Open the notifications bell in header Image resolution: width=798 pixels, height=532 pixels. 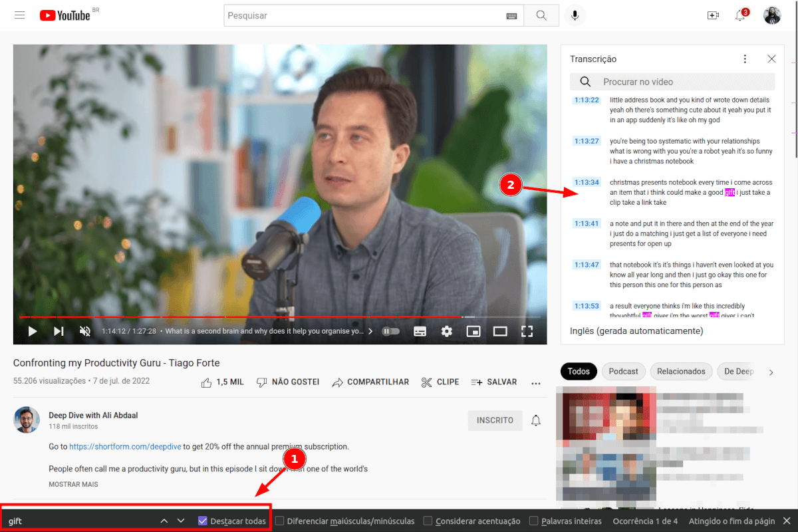(741, 15)
